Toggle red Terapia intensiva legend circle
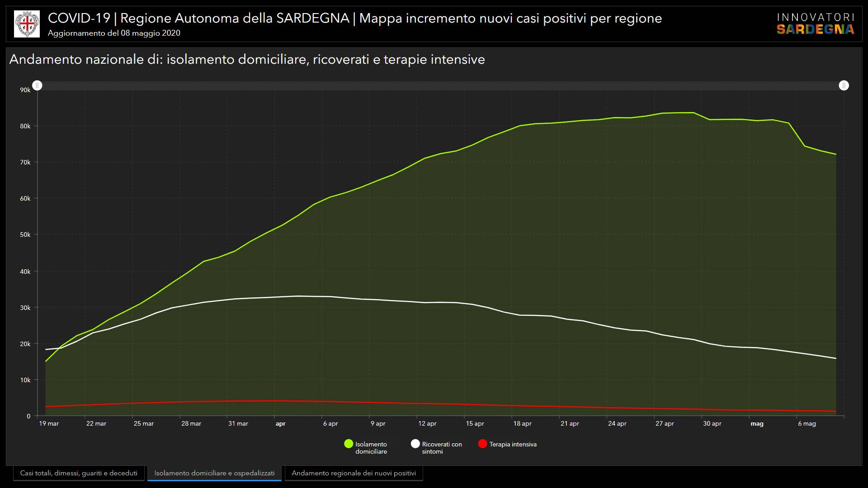The height and width of the screenshot is (488, 868). click(482, 444)
